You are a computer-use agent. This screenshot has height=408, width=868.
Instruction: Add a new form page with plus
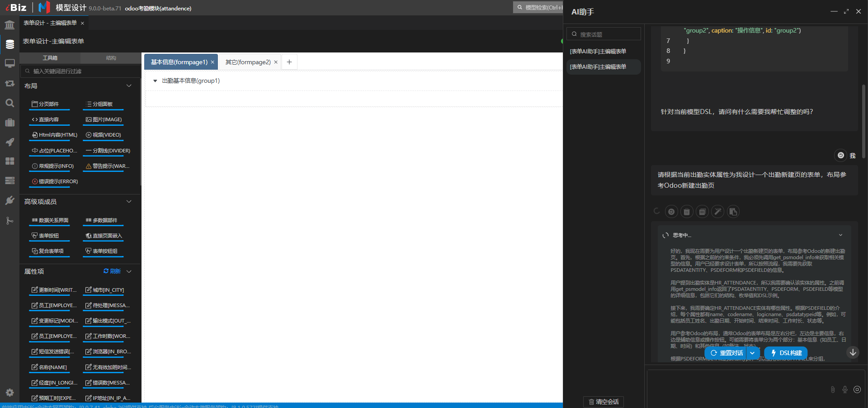(289, 62)
